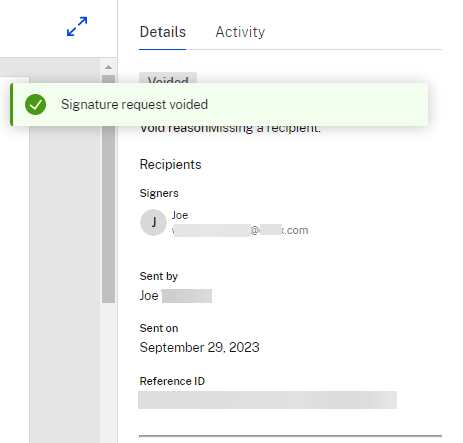
Task: Click the signer's email address
Action: point(240,230)
